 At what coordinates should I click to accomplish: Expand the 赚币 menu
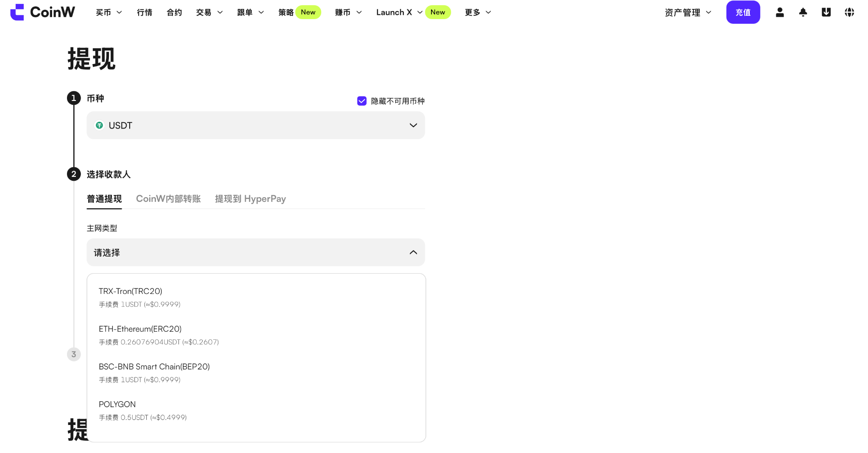tap(348, 12)
